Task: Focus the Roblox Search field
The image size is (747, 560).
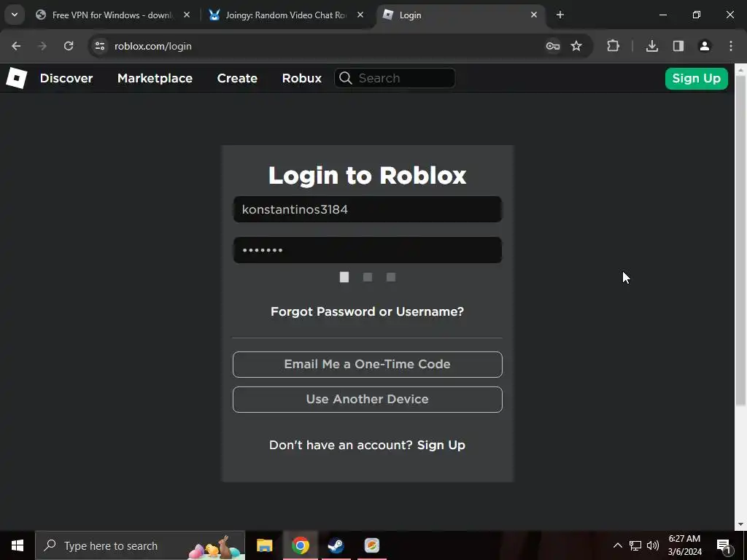Action: point(395,78)
